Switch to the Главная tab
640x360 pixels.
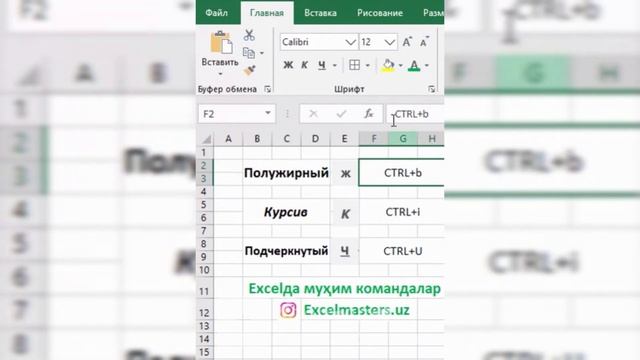(x=267, y=13)
